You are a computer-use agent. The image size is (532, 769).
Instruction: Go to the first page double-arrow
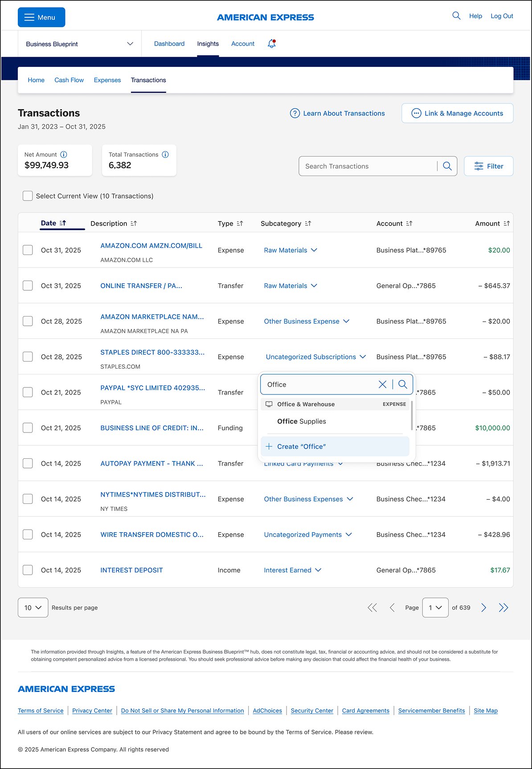coord(372,608)
